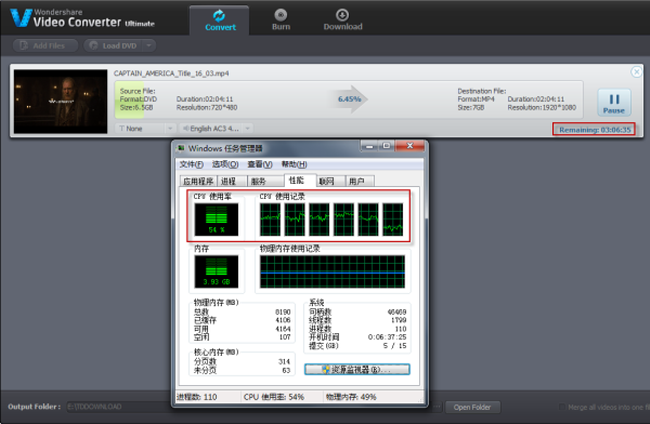
Task: Open the 文件(F) menu in Task Manager
Action: coord(191,164)
